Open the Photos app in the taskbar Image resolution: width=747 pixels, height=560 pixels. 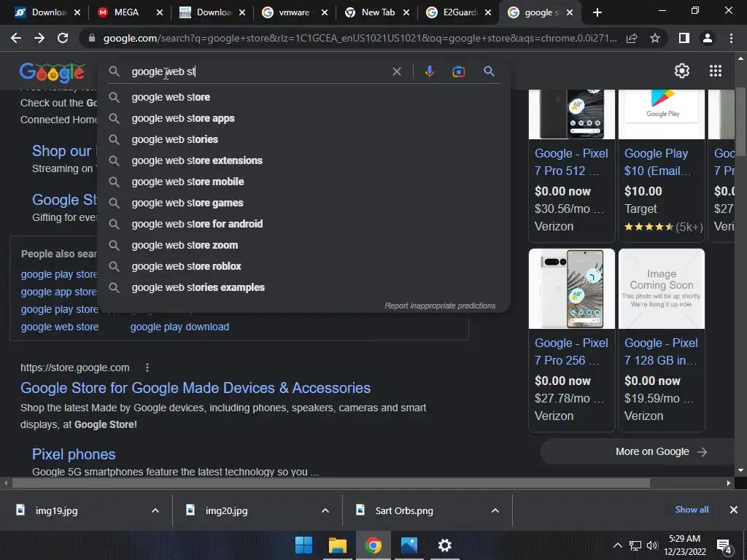409,545
